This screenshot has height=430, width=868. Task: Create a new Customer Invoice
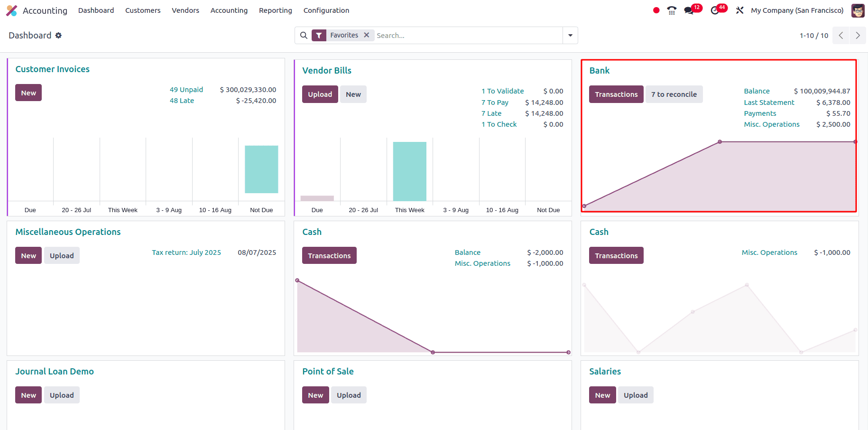click(x=28, y=93)
